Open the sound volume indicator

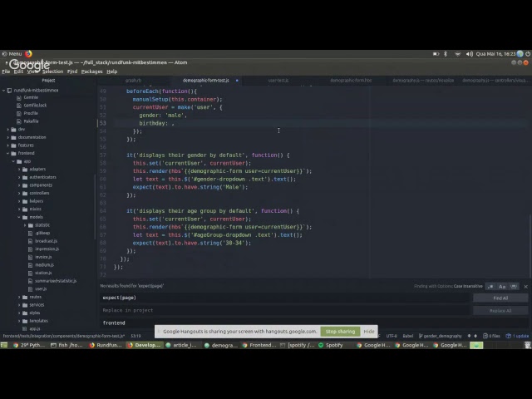pos(469,54)
